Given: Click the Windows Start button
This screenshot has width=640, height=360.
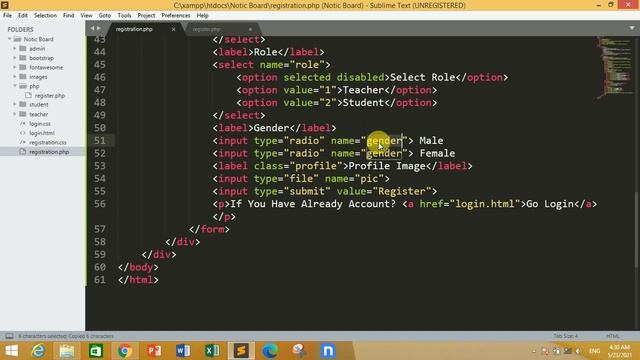Looking at the screenshot, I should [x=11, y=351].
